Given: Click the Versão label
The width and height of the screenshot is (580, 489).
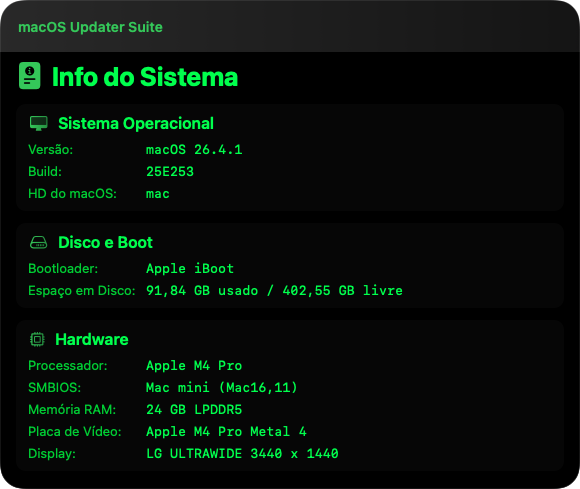Looking at the screenshot, I should 51,150.
